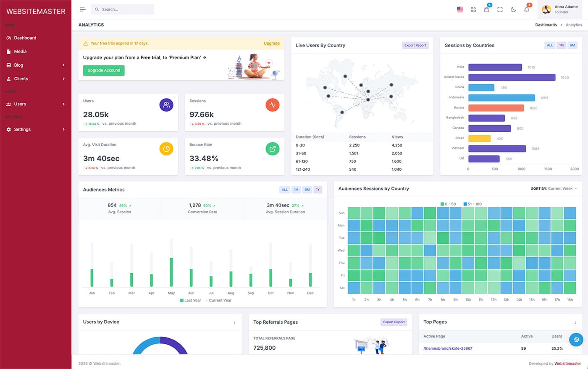
Task: Open the Media sidebar menu item
Action: [x=20, y=51]
